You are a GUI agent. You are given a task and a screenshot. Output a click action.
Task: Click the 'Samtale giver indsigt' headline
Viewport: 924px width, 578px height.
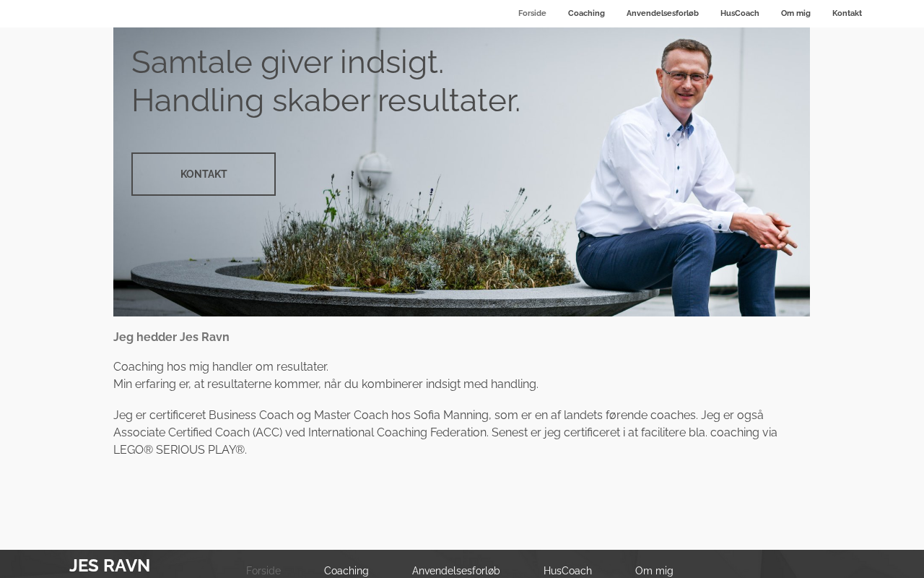(x=287, y=62)
